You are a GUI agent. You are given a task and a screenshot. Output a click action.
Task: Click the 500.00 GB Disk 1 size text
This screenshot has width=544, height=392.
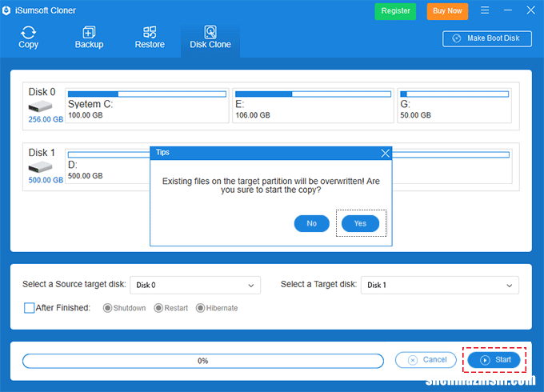(46, 180)
